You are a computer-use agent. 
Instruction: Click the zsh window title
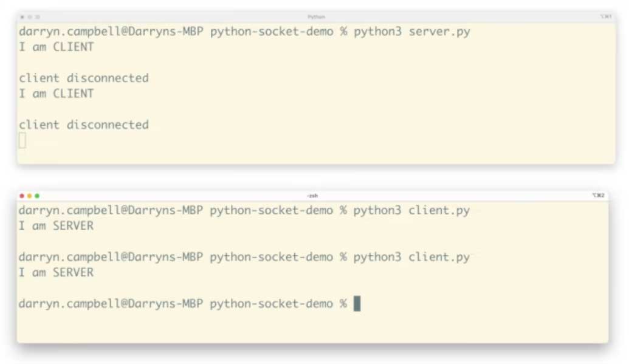click(312, 196)
